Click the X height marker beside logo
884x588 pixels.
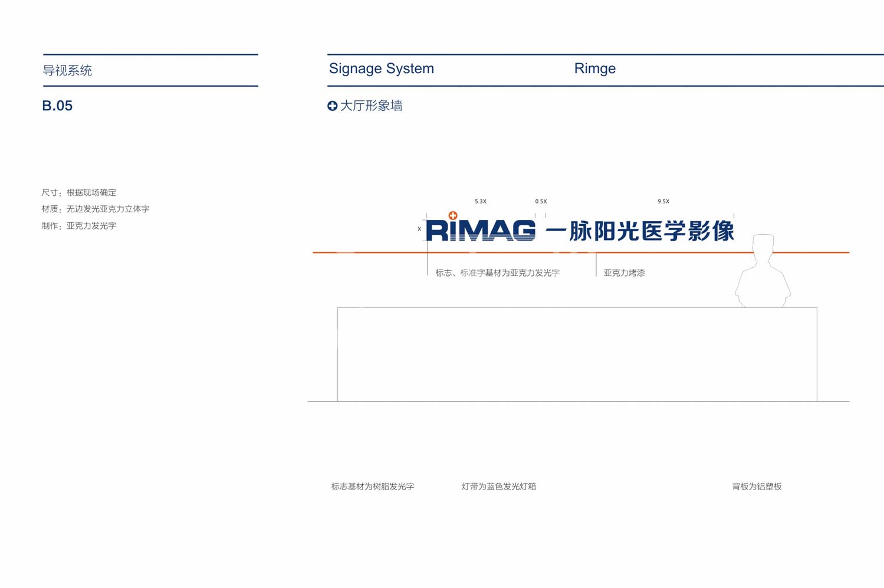[419, 229]
